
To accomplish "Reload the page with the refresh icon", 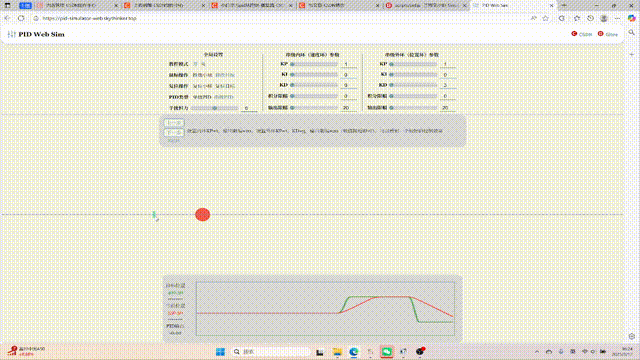I will pos(21,18).
